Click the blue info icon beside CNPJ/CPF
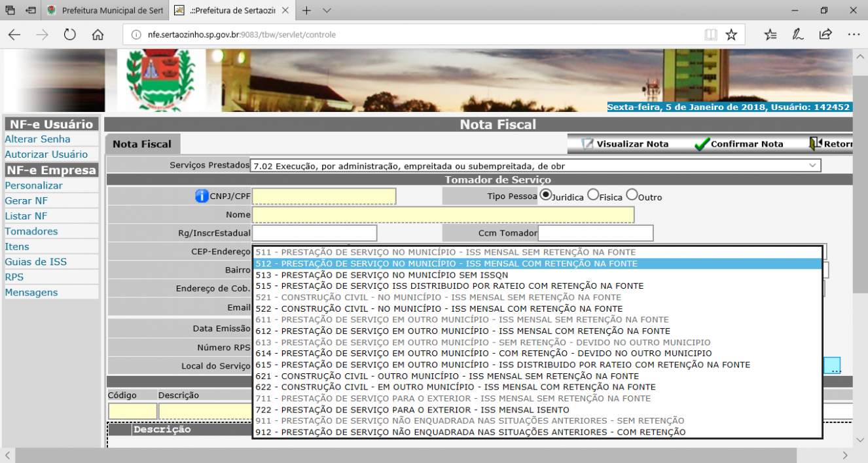This screenshot has height=463, width=868. point(202,196)
